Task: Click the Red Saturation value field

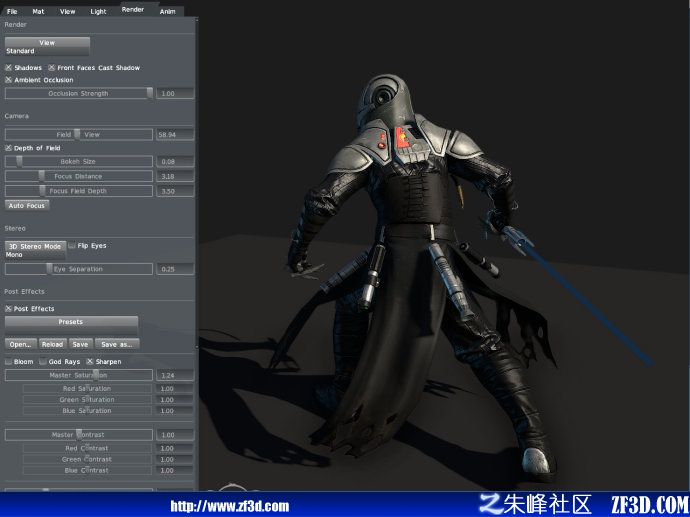Action: (x=175, y=389)
